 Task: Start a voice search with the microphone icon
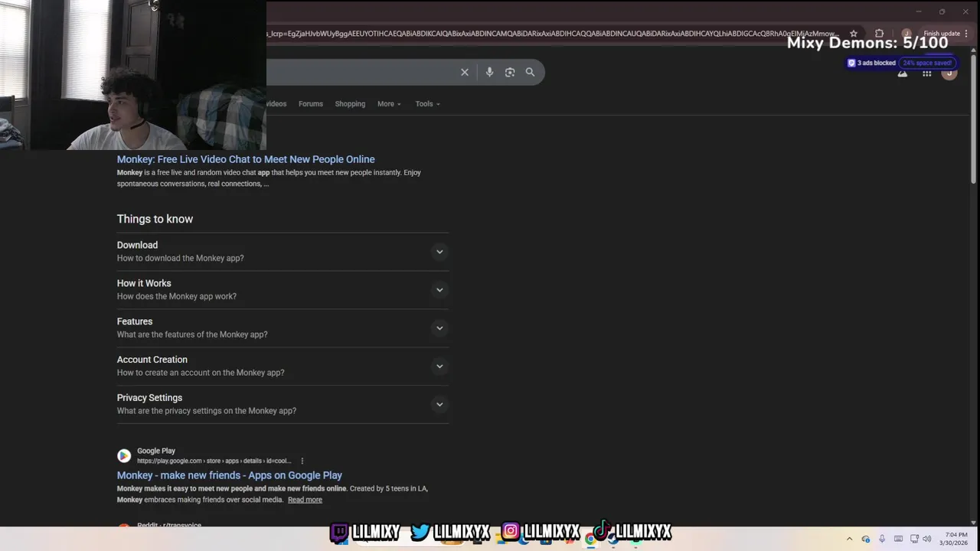click(489, 72)
